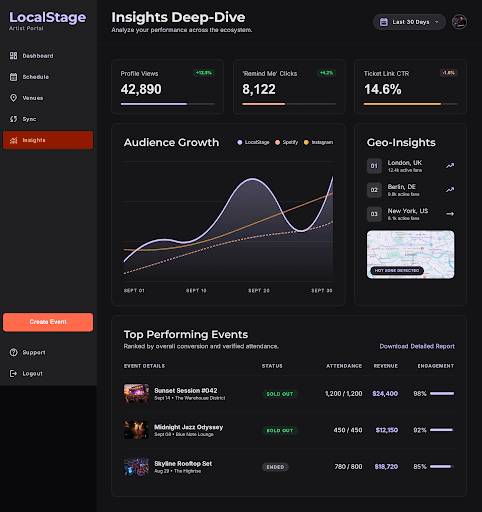
Task: Click the Logout exit icon
Action: click(13, 373)
